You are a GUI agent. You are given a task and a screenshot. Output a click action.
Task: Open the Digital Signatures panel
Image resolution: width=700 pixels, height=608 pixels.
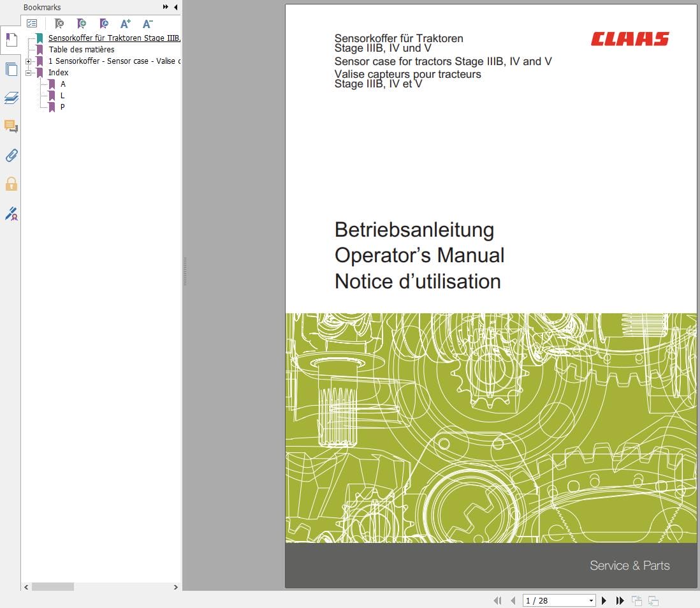click(x=11, y=214)
